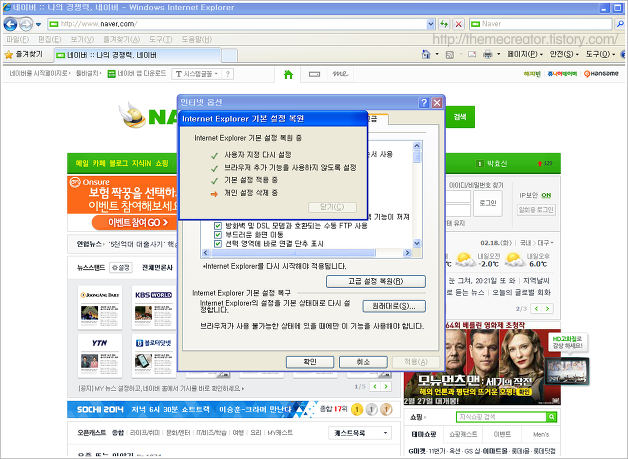The height and width of the screenshot is (459, 628).
Task: Open the YTN news thumbnail
Action: tap(100, 356)
